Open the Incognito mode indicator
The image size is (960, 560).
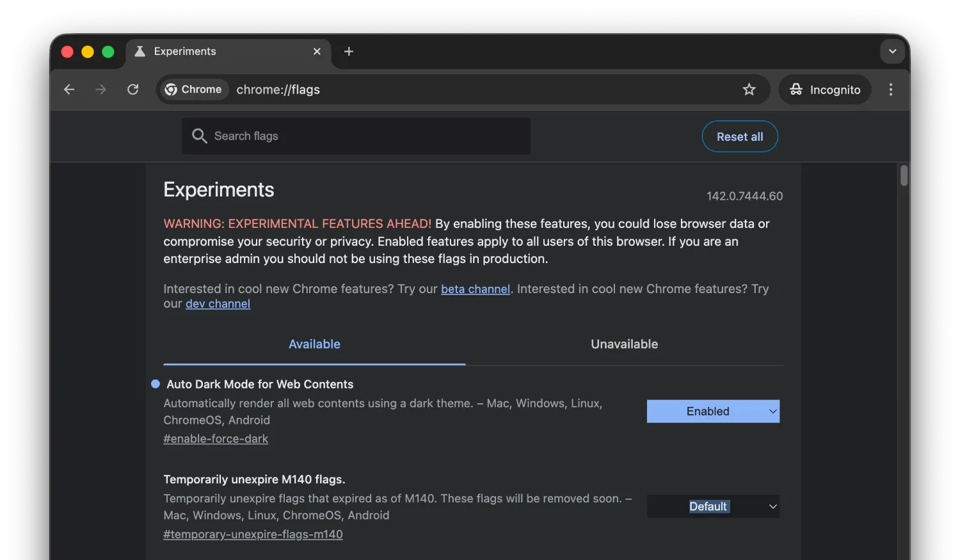(x=824, y=90)
